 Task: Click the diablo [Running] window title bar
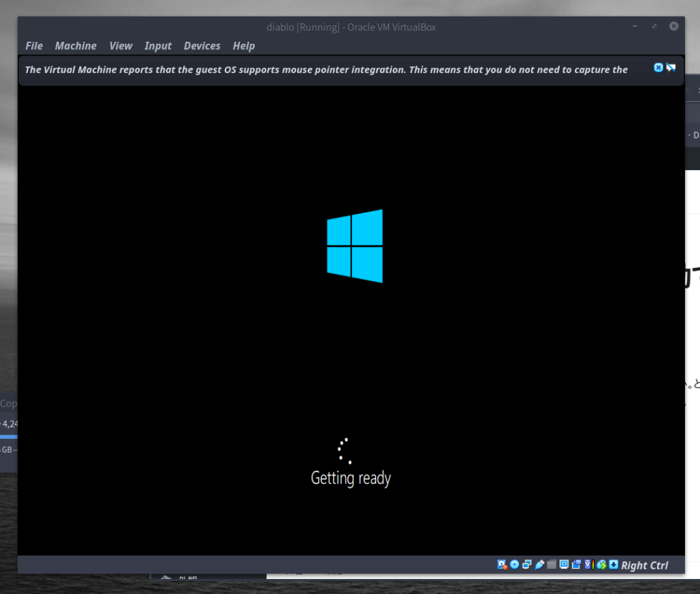351,27
